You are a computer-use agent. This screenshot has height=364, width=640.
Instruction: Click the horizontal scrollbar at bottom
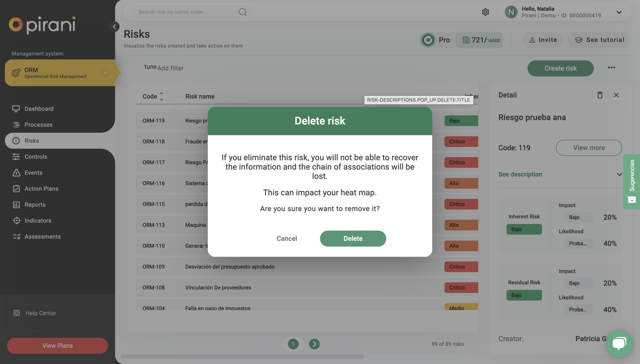(x=242, y=357)
